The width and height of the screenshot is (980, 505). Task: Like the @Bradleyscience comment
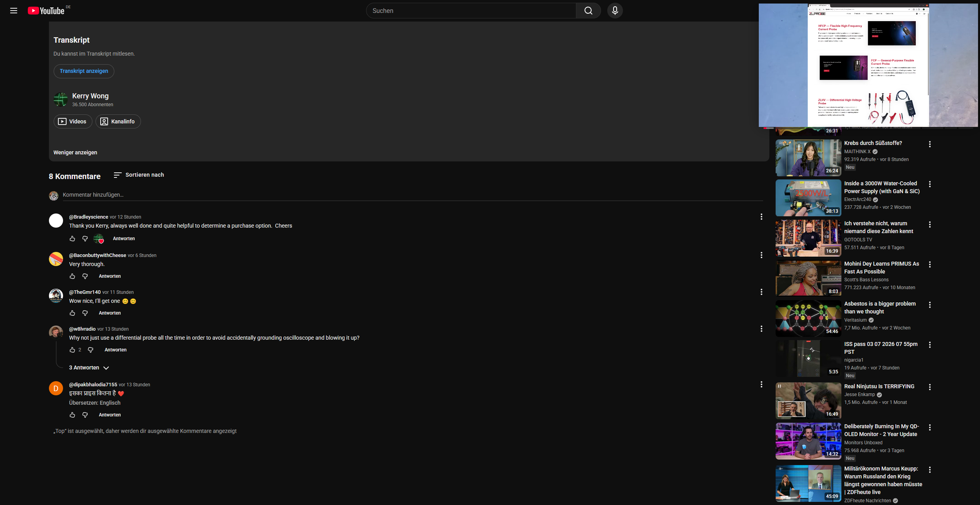(x=72, y=239)
